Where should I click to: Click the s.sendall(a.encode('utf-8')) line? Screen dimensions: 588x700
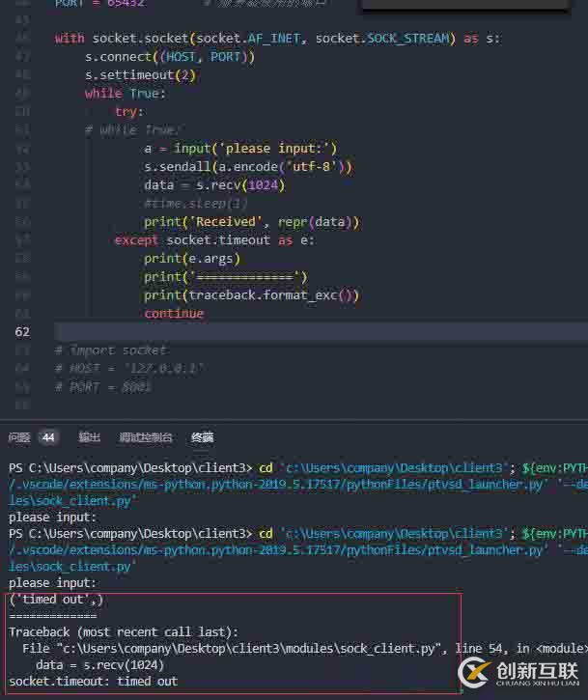[248, 167]
